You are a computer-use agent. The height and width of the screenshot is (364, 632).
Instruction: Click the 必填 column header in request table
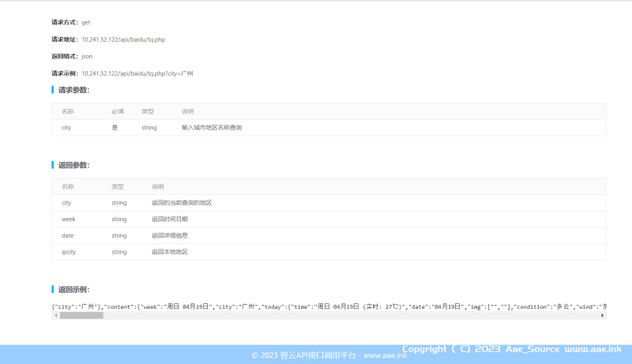click(x=118, y=111)
